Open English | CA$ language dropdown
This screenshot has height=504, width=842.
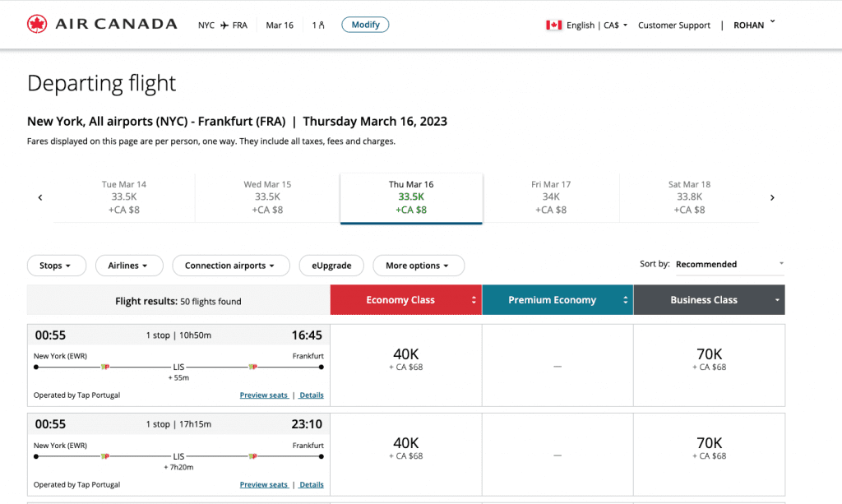(597, 25)
